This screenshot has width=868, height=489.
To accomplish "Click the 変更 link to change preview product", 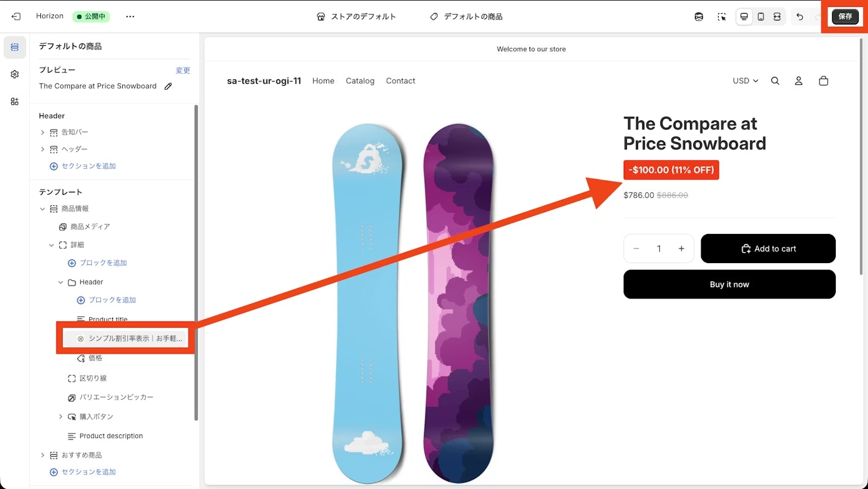I will [182, 70].
